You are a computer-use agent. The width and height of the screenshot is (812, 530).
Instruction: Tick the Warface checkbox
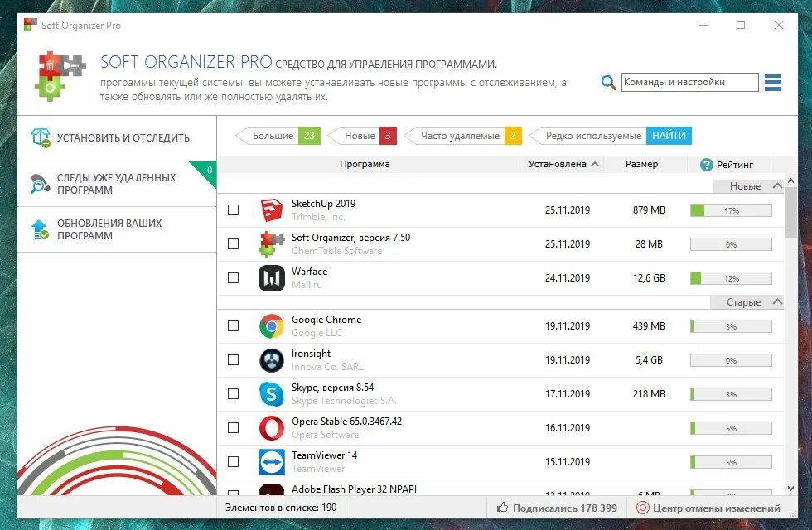coord(233,278)
